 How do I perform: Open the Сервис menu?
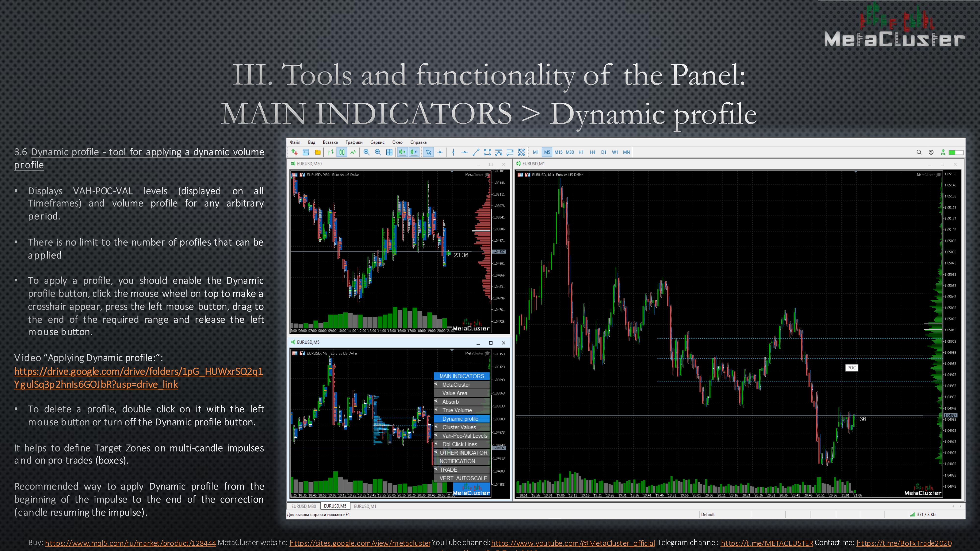377,142
